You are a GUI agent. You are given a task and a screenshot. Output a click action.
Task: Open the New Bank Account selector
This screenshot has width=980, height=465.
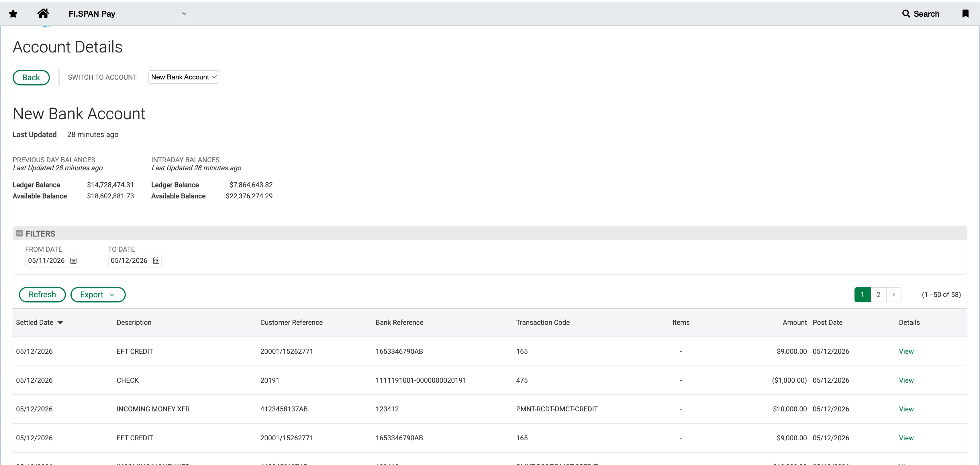click(x=183, y=77)
